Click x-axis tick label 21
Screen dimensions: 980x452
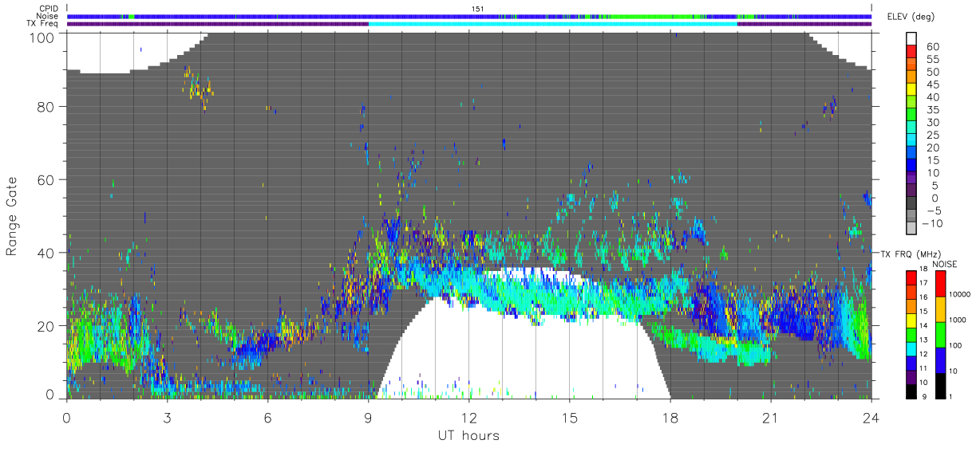[770, 418]
